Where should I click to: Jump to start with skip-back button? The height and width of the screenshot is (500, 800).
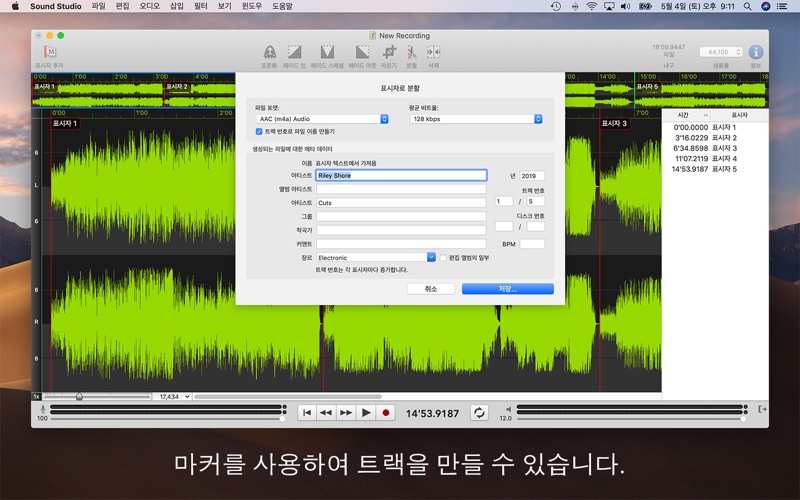[307, 413]
